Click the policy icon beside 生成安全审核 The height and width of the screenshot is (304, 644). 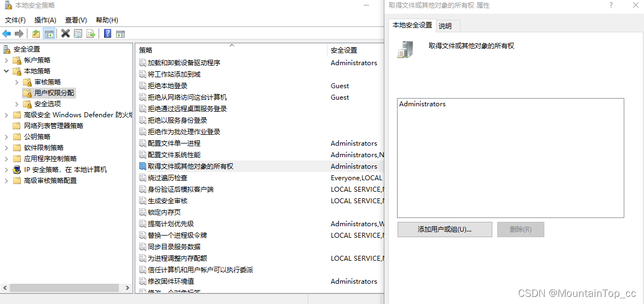142,201
